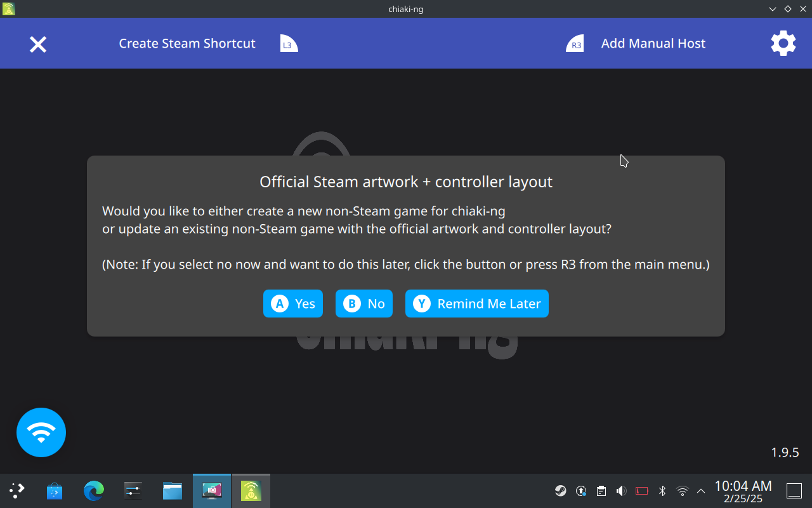The height and width of the screenshot is (508, 812).
Task: Open the screen recorder taskbar icon
Action: click(211, 490)
